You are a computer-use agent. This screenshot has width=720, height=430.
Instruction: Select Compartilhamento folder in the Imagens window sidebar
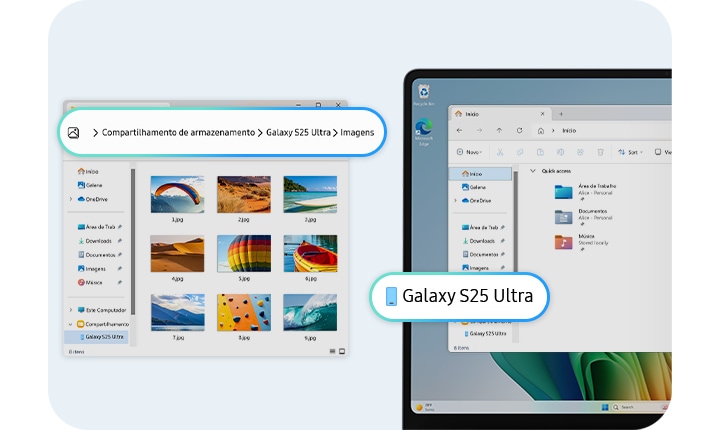click(103, 324)
